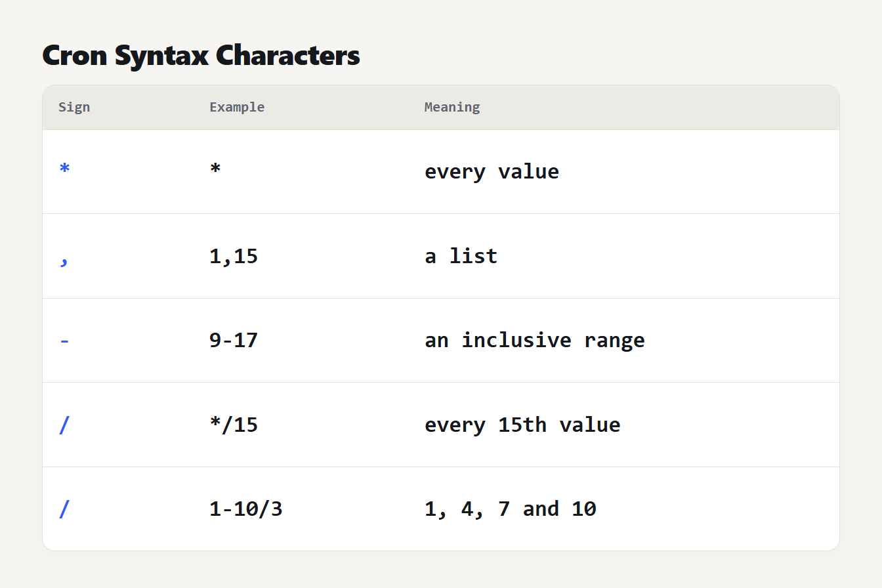Viewport: 882px width, 588px height.
Task: Click the slash sign in the "*/15" row
Action: (x=64, y=425)
